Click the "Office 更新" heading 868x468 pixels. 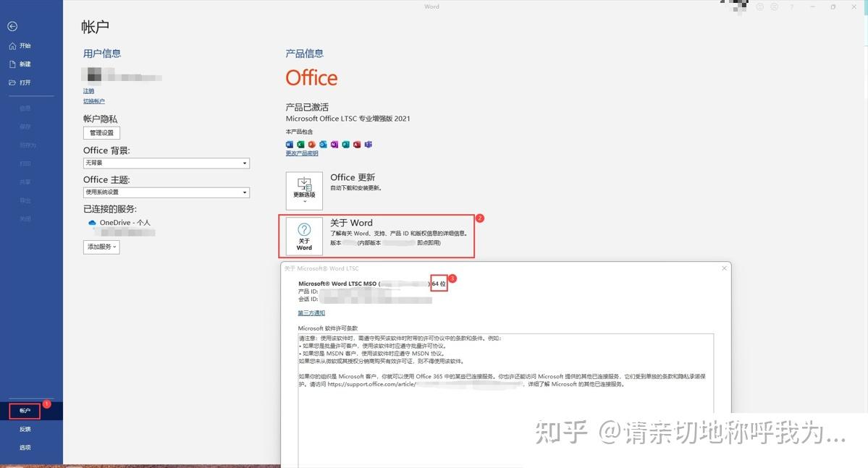353,177
